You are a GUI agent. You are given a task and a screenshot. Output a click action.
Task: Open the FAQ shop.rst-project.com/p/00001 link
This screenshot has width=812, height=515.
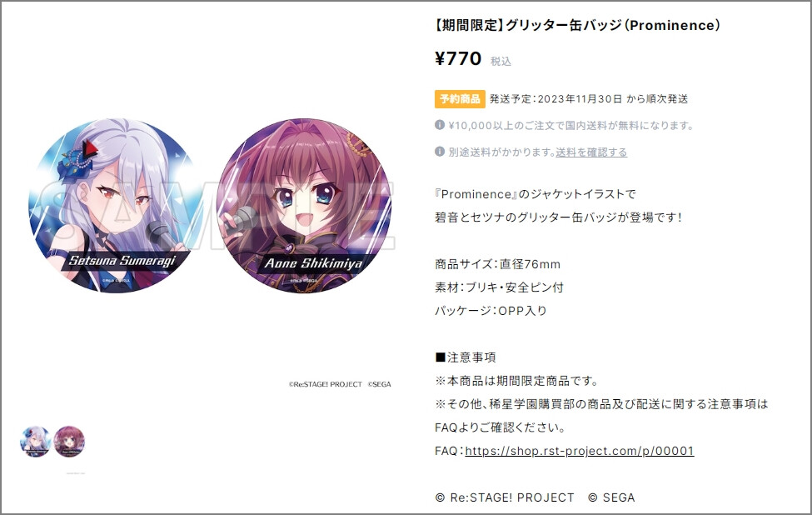coord(580,451)
